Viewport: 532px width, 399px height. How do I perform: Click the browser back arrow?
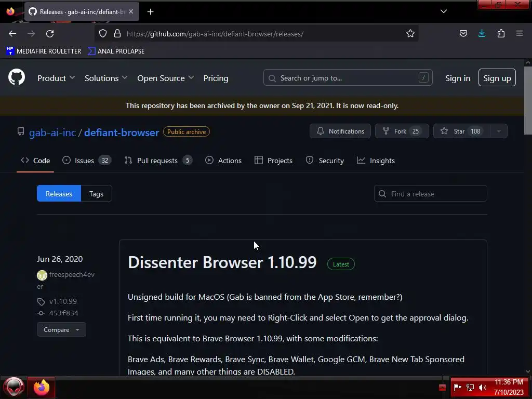tap(12, 34)
